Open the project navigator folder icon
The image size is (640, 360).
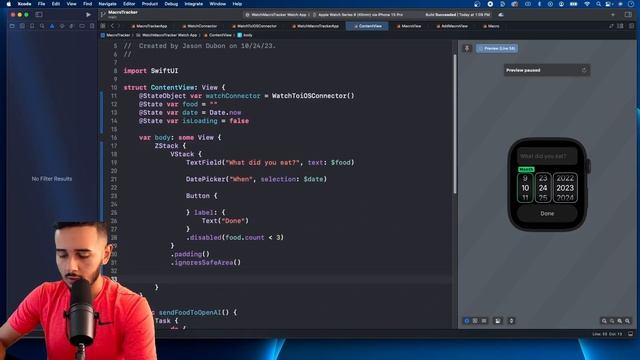click(x=12, y=26)
